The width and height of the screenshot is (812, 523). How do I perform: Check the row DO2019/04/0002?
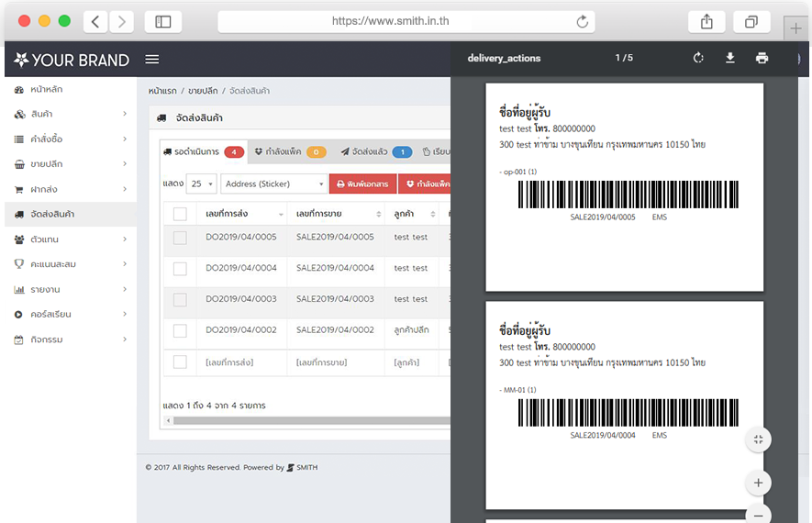[180, 331]
